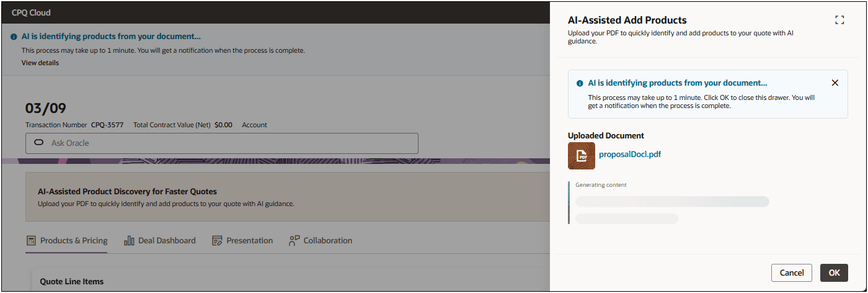Click the Ask Oracle logo icon
The width and height of the screenshot is (868, 293).
tap(38, 143)
